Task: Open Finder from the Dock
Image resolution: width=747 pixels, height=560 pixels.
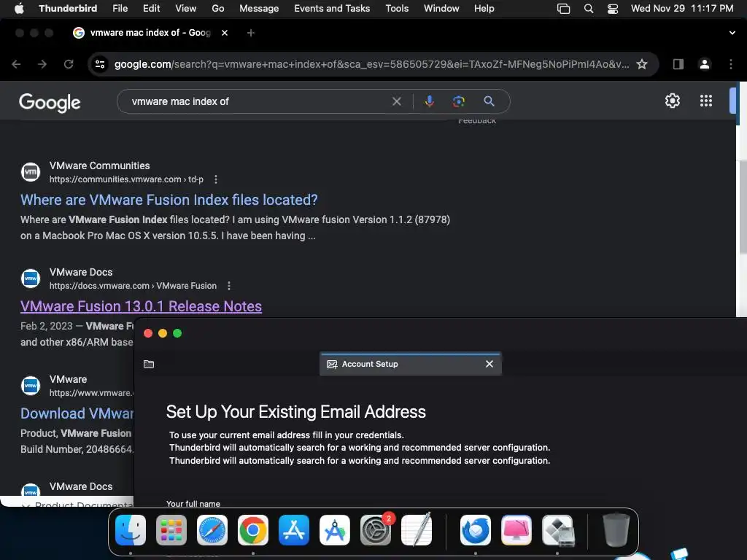Action: pyautogui.click(x=131, y=530)
